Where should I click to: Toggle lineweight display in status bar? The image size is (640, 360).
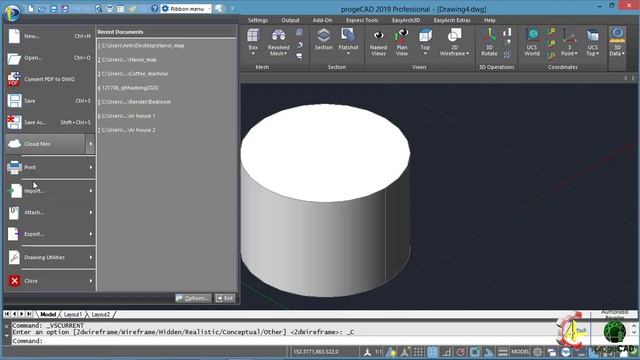(503, 352)
